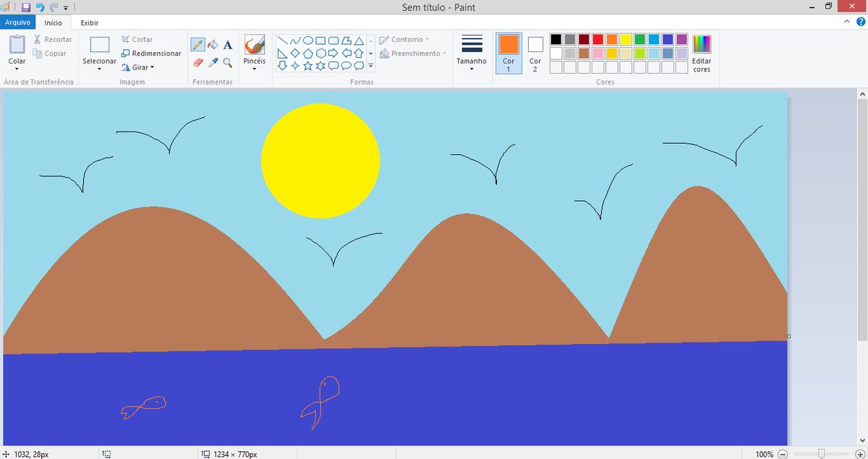Activate Cor 1 foreground color box
This screenshot has height=459, width=868.
pos(509,53)
